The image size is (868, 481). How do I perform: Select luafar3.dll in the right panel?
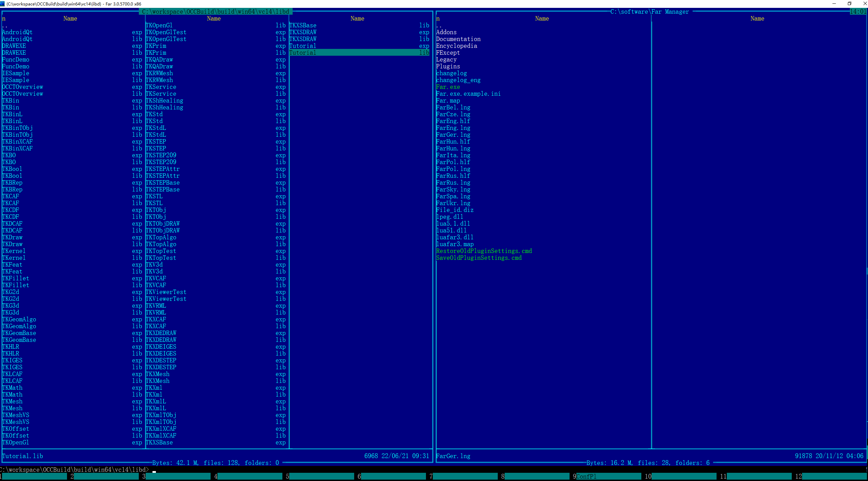[x=455, y=237]
